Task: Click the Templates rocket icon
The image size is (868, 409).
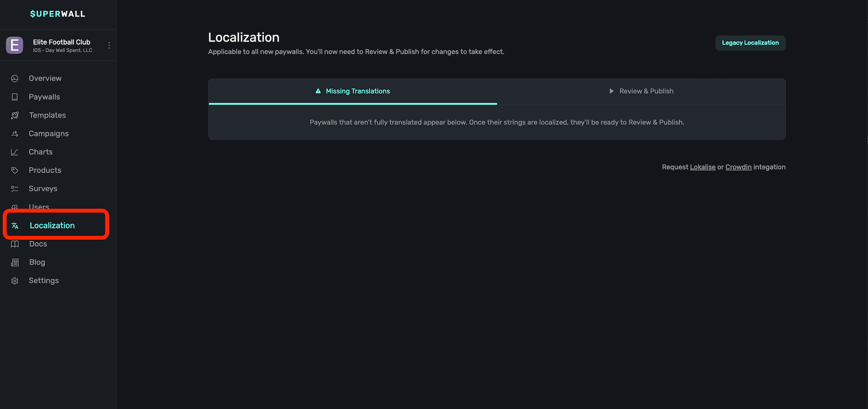Action: [15, 115]
